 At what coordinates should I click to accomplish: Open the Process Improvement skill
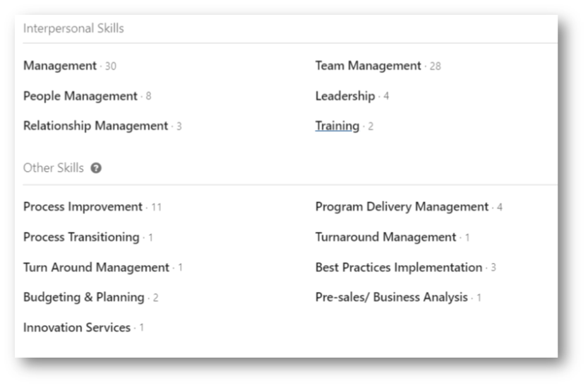click(x=83, y=207)
